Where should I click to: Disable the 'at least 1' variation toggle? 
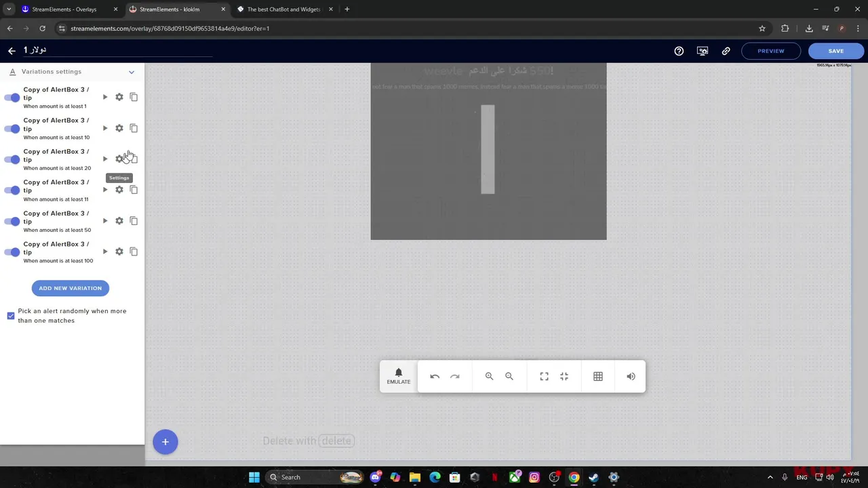point(12,98)
